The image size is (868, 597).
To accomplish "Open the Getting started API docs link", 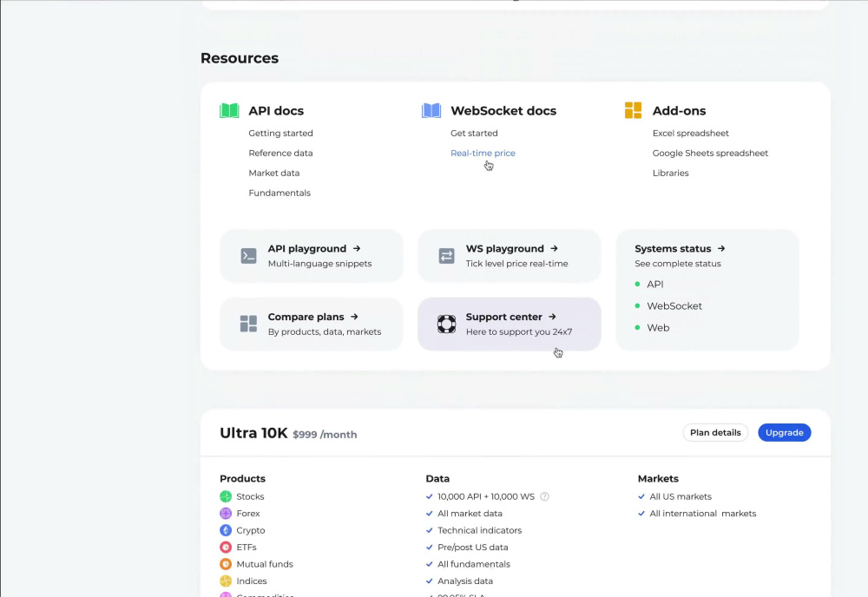I will (280, 134).
